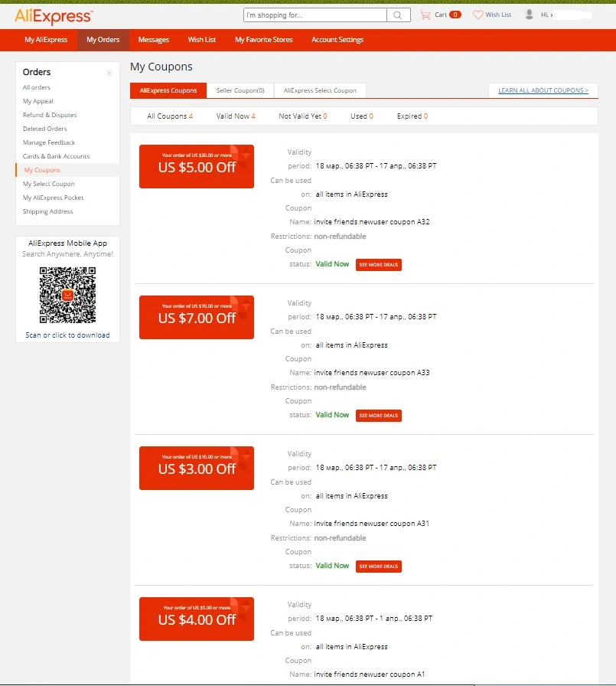The image size is (616, 686).
Task: Click the coupon name "invite friends newuser coupon A1"
Action: click(370, 675)
